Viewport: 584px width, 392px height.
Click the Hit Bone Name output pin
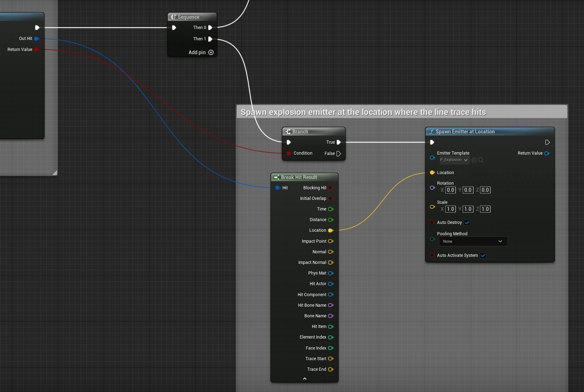[331, 305]
